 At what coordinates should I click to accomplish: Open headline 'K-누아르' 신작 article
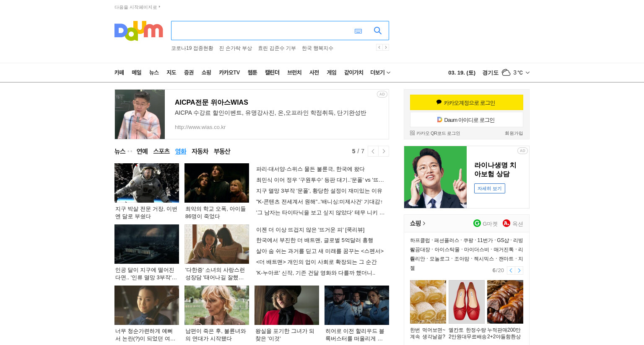click(x=316, y=273)
